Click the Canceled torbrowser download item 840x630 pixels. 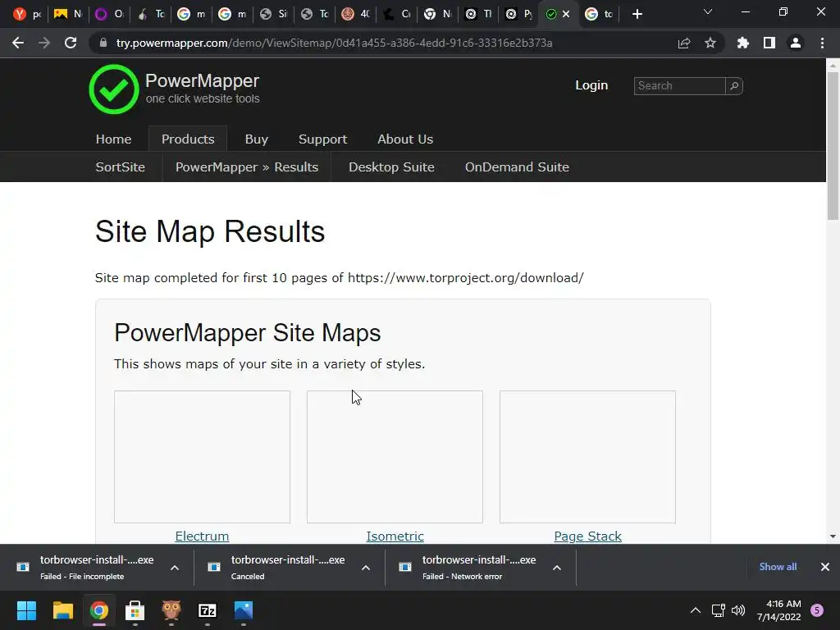pyautogui.click(x=288, y=568)
